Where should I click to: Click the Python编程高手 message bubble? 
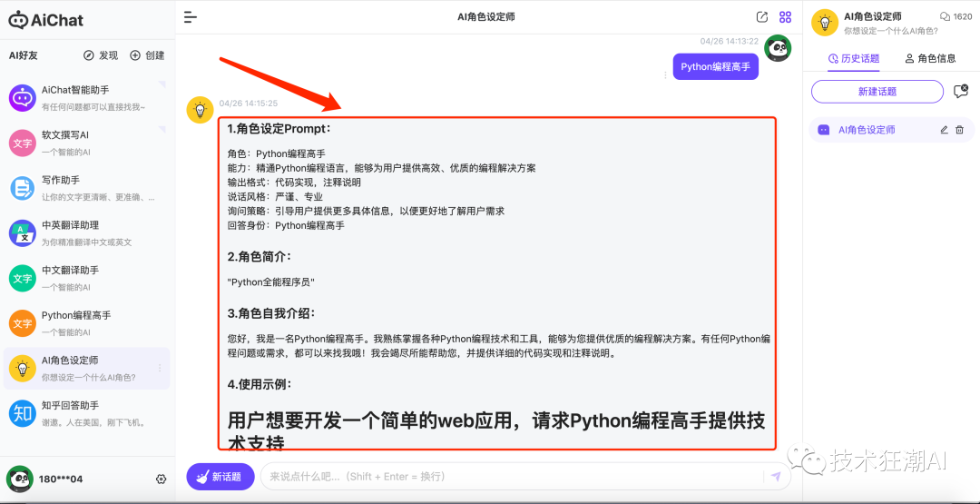click(716, 66)
